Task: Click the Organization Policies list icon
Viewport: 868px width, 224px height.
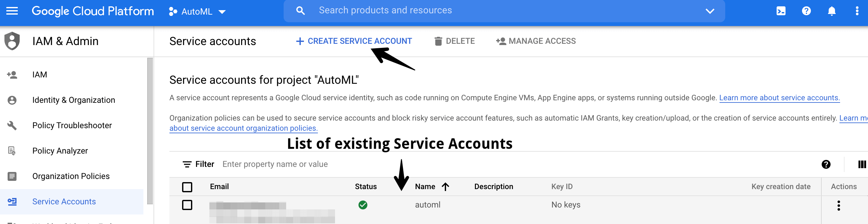Action: 12,176
